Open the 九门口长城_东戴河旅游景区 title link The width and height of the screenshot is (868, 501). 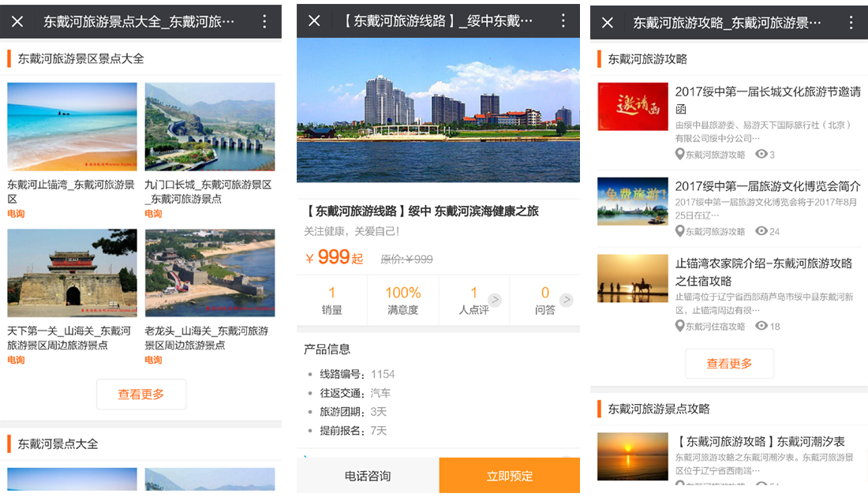208,192
